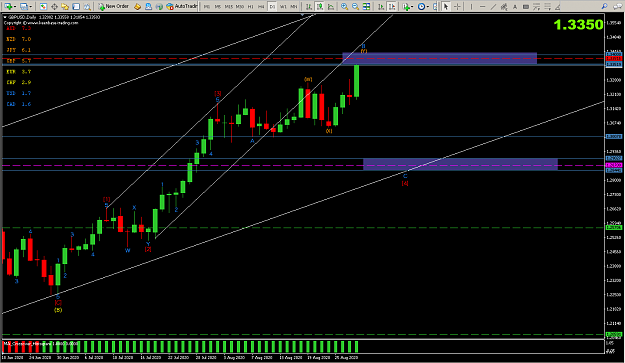625x363 pixels.
Task: Change chart to candlesticks
Action: pos(320,6)
